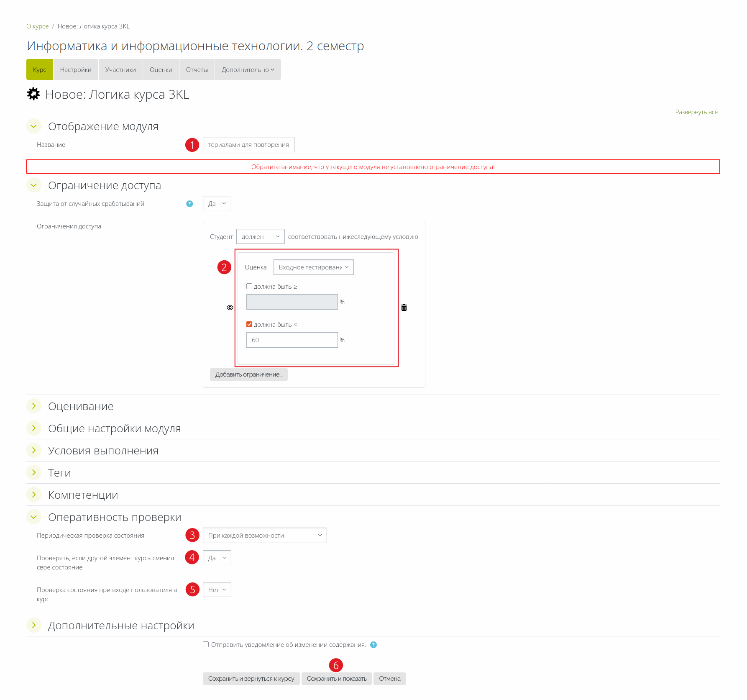This screenshot has width=747, height=700.
Task: Open the 'должен' student condition dropdown
Action: tap(260, 237)
